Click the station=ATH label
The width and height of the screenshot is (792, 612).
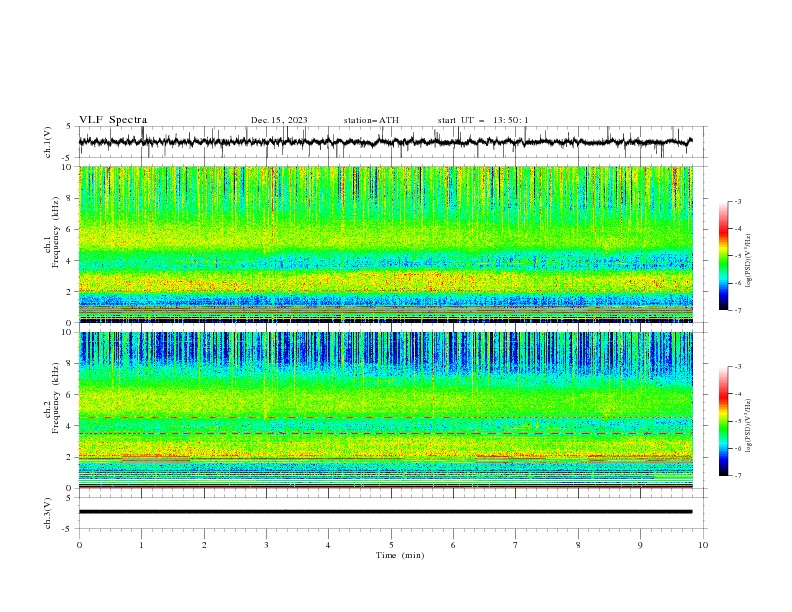(371, 120)
